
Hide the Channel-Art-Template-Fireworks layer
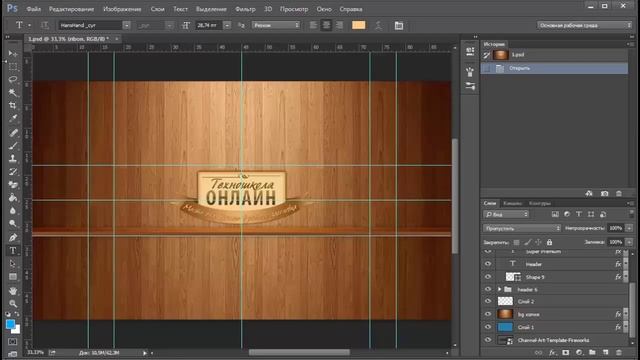point(488,340)
